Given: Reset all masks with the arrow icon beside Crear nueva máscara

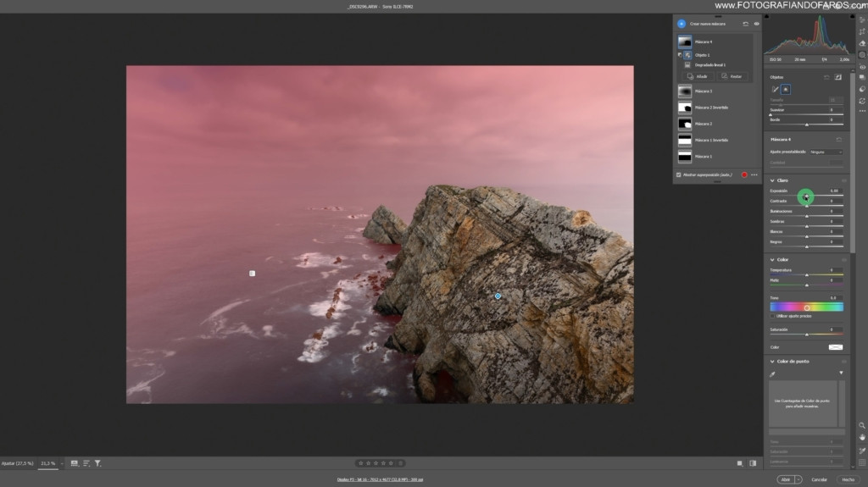Looking at the screenshot, I should pos(746,24).
